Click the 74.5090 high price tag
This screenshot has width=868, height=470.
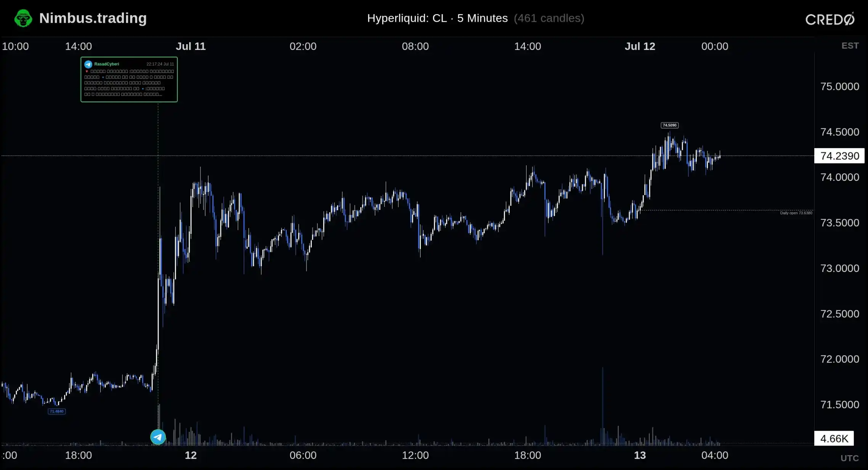(x=669, y=125)
